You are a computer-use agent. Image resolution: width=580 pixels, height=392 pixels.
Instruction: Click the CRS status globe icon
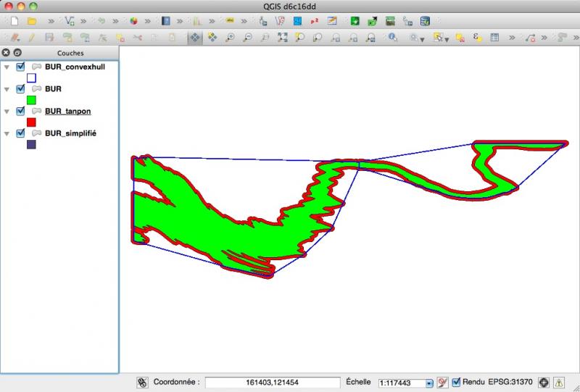click(x=543, y=382)
